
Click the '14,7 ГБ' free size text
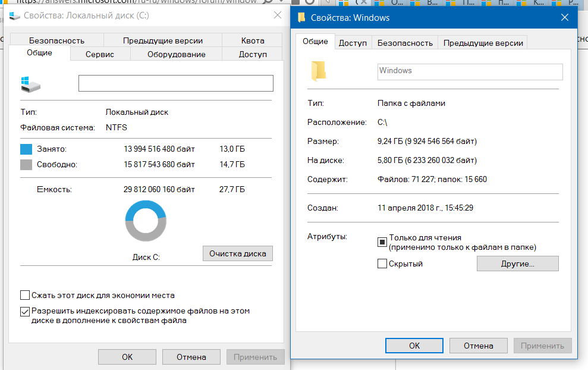[232, 164]
